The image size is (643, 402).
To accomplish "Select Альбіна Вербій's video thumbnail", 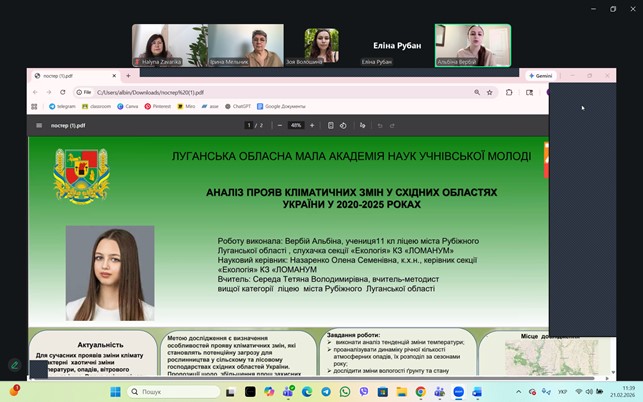I will pyautogui.click(x=472, y=45).
